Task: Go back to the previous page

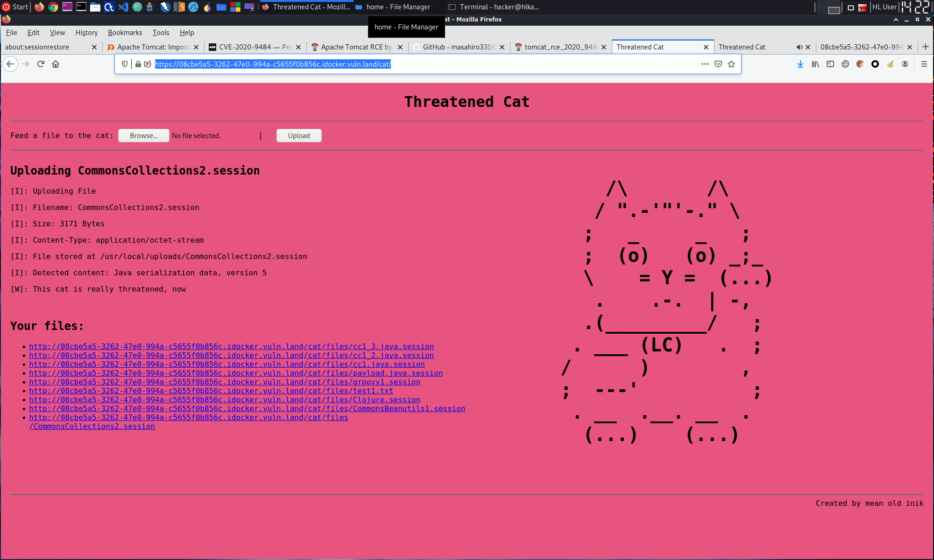Action: click(x=10, y=64)
